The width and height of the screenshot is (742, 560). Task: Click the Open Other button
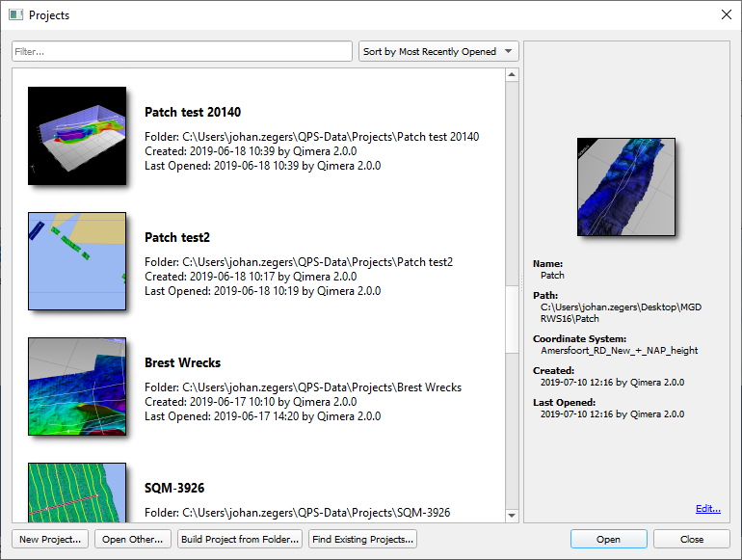click(133, 539)
